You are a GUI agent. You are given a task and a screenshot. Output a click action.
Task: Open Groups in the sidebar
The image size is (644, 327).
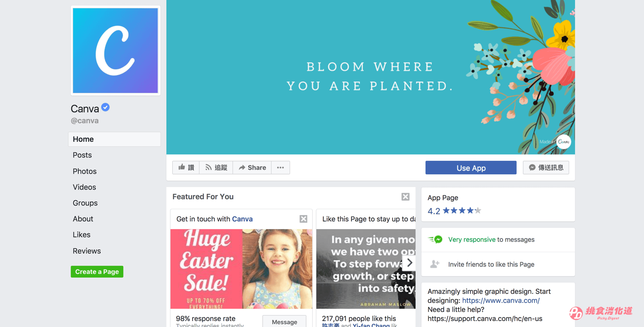point(85,203)
